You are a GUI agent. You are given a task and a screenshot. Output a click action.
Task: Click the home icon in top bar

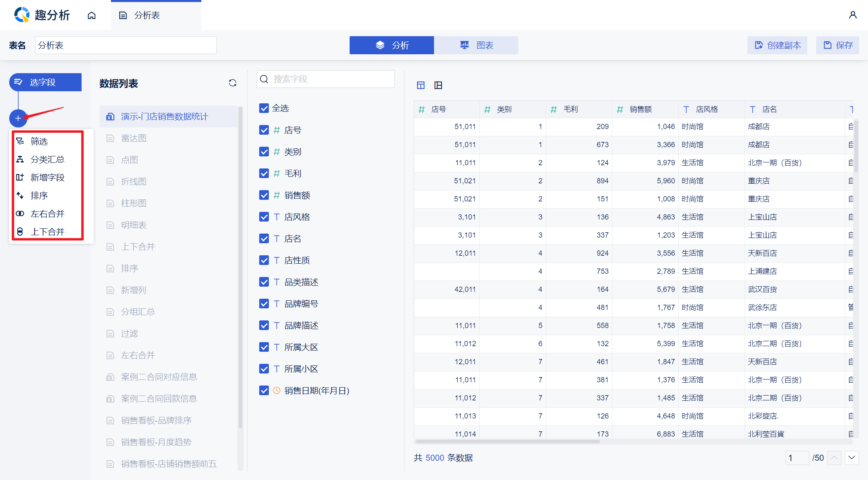point(92,15)
